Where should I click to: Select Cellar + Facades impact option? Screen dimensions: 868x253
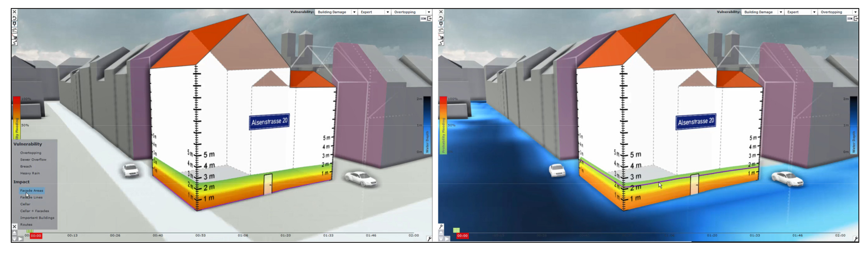34,211
